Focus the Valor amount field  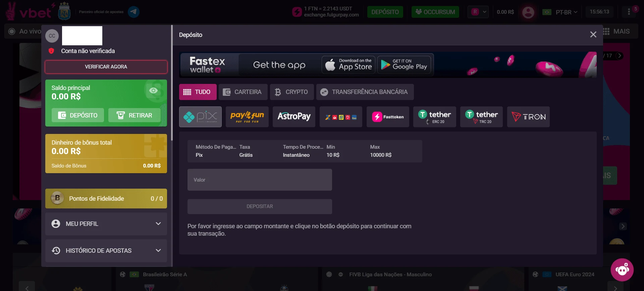coord(260,180)
